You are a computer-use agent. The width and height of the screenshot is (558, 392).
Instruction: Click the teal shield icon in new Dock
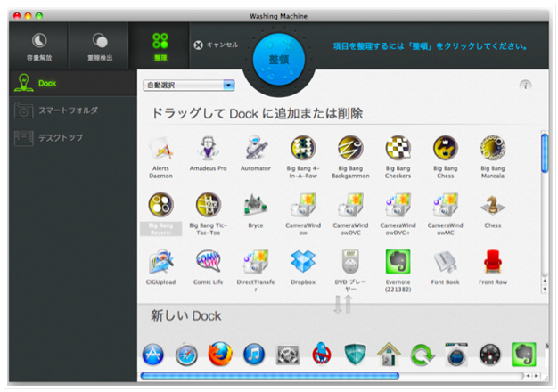(355, 355)
